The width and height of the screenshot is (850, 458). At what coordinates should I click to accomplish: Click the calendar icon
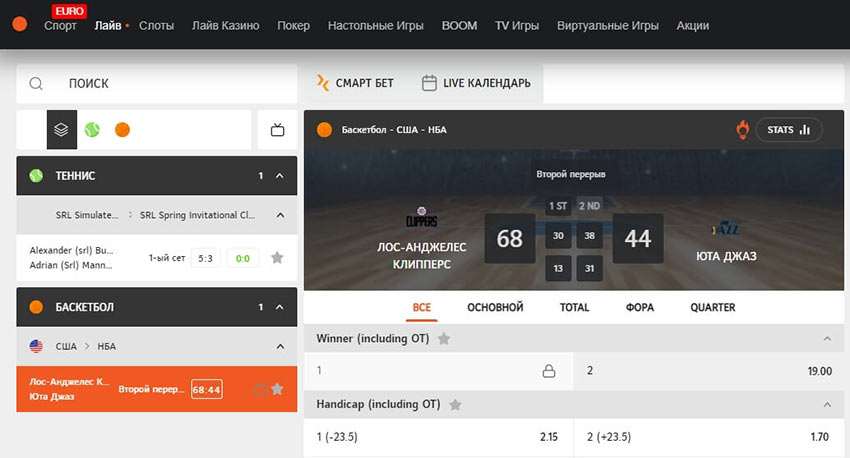point(429,83)
